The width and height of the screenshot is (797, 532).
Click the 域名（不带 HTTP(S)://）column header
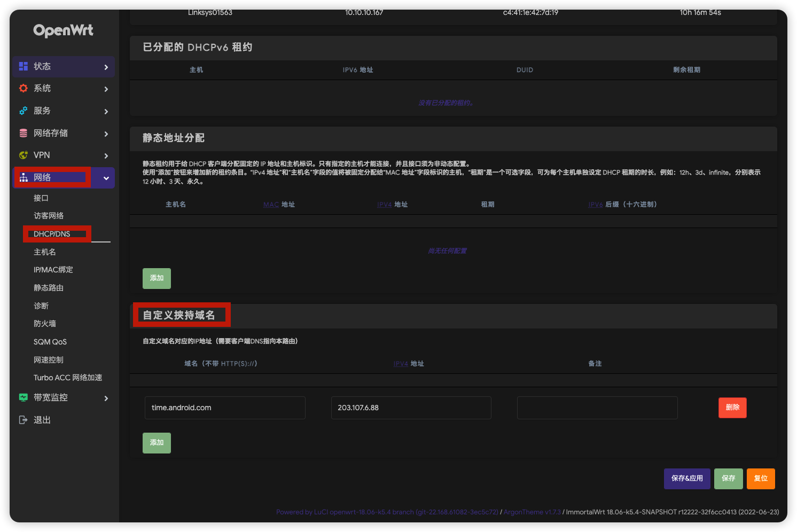[221, 364]
